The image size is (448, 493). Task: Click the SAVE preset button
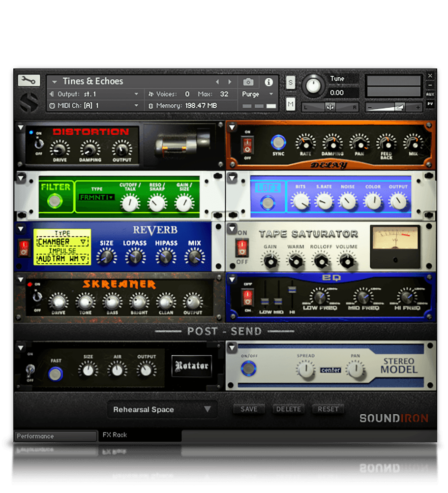click(249, 409)
